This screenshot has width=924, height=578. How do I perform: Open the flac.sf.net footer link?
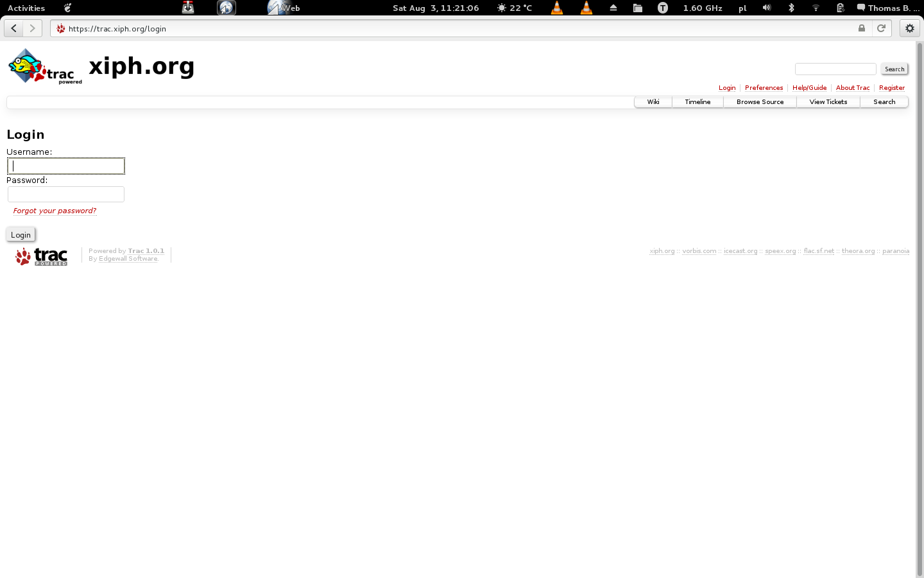coord(819,251)
